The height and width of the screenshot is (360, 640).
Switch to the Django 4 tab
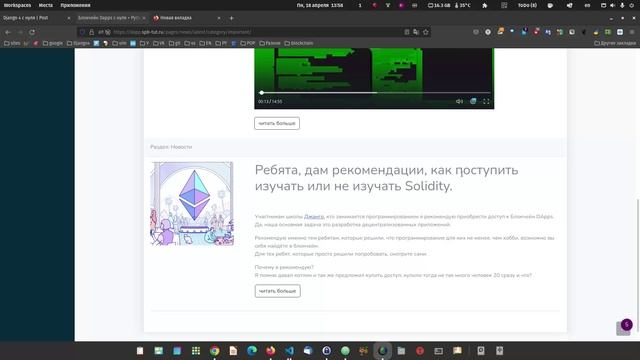point(36,18)
